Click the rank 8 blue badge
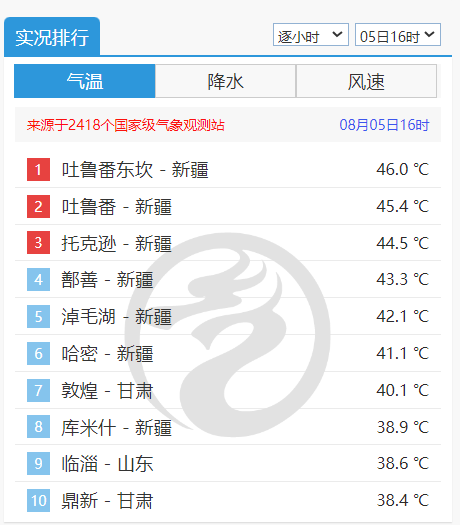This screenshot has width=460, height=525. click(39, 427)
